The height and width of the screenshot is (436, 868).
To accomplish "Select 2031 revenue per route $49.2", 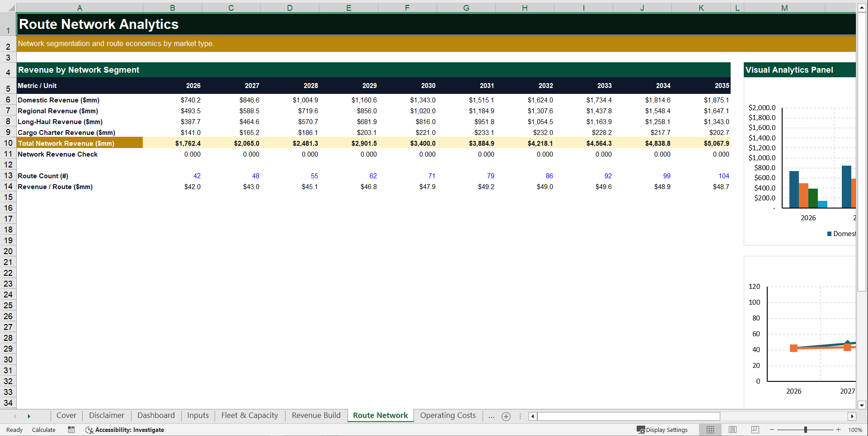I will click(x=466, y=186).
